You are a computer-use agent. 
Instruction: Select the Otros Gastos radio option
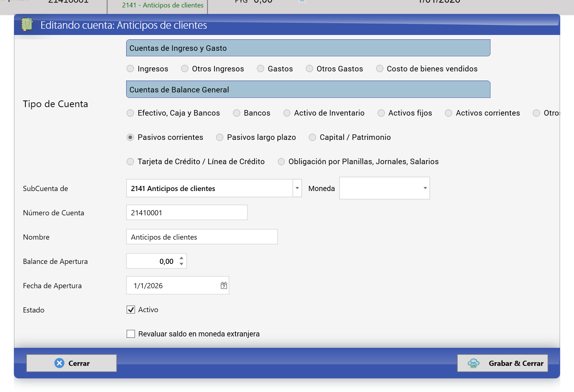(x=309, y=69)
